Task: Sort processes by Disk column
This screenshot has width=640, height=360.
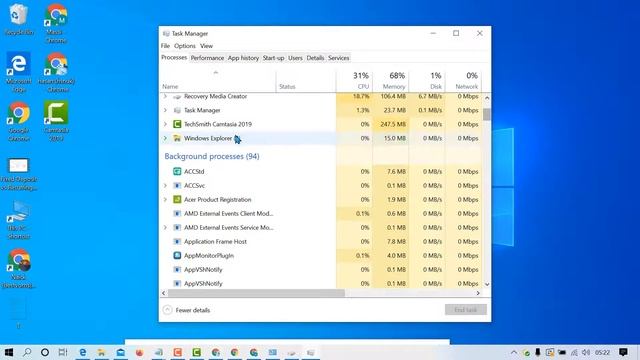Action: [x=427, y=80]
